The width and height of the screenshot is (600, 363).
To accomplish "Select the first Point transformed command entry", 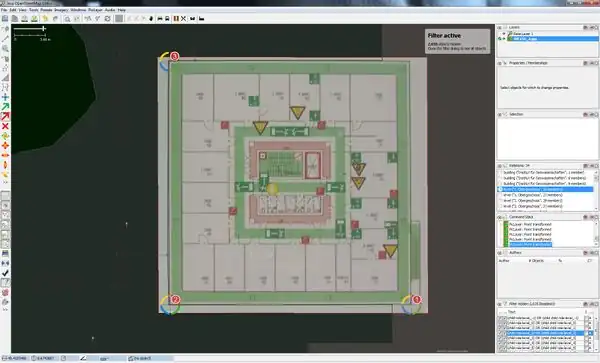I will pyautogui.click(x=530, y=225).
